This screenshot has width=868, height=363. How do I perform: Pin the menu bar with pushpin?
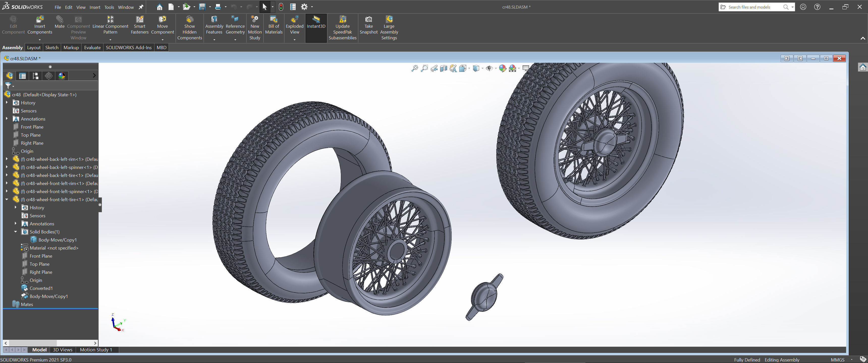pyautogui.click(x=141, y=7)
